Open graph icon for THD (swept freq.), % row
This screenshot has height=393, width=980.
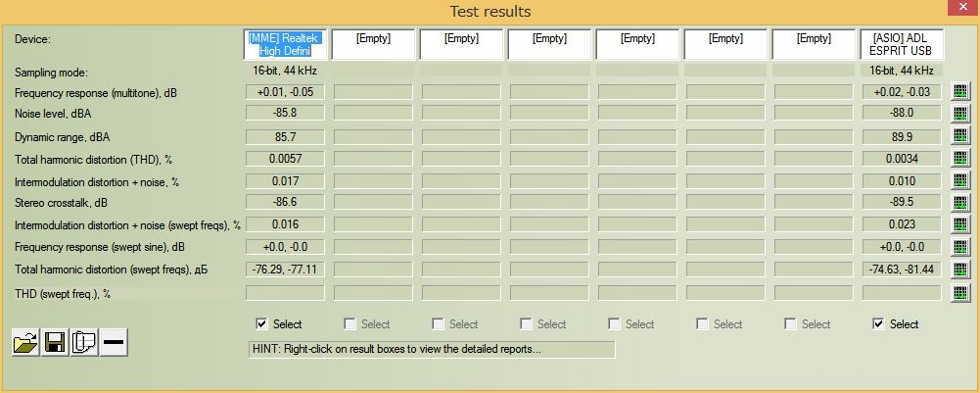[x=960, y=292]
